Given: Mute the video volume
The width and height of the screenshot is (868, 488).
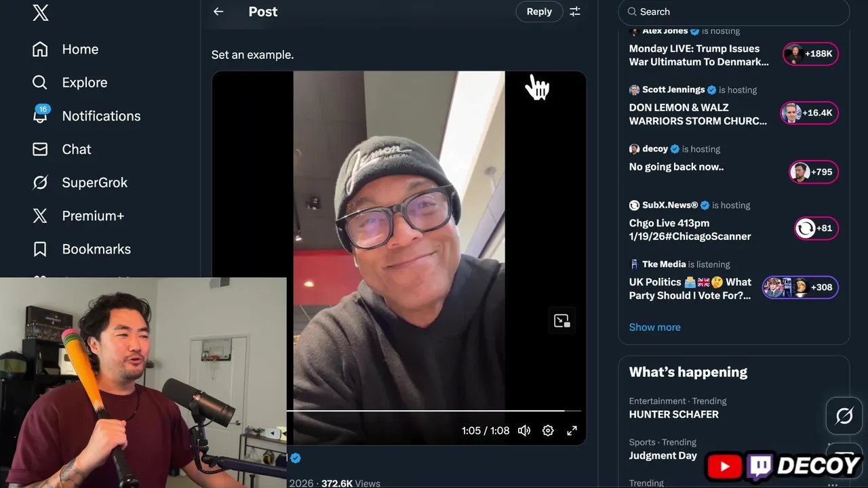Looking at the screenshot, I should [x=524, y=430].
